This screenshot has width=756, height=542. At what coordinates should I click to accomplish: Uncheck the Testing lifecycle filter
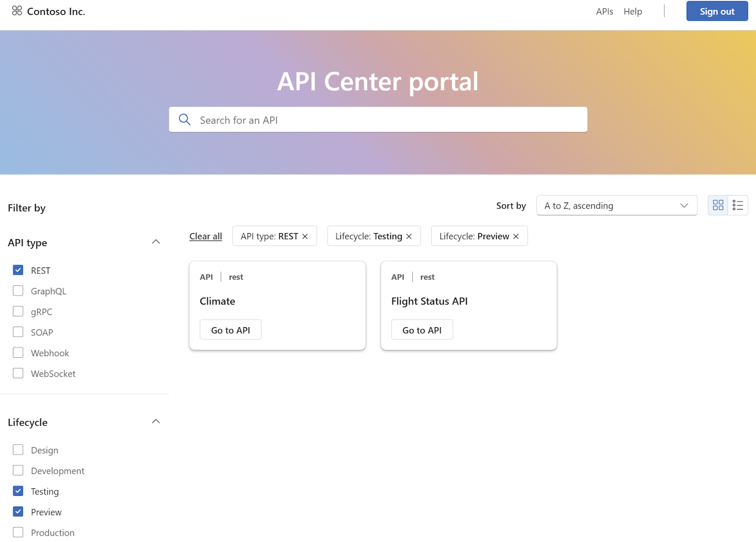point(18,490)
